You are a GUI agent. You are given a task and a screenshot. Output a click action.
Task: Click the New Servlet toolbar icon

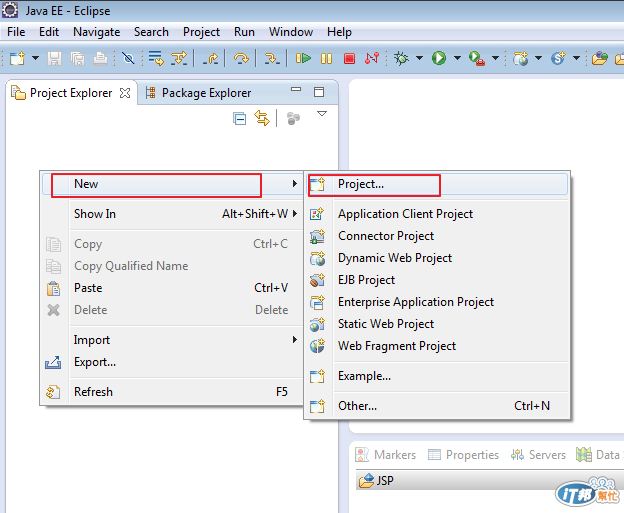tap(558, 59)
